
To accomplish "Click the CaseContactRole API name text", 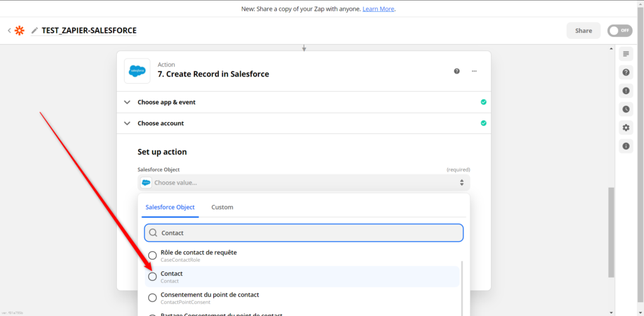I will [180, 260].
